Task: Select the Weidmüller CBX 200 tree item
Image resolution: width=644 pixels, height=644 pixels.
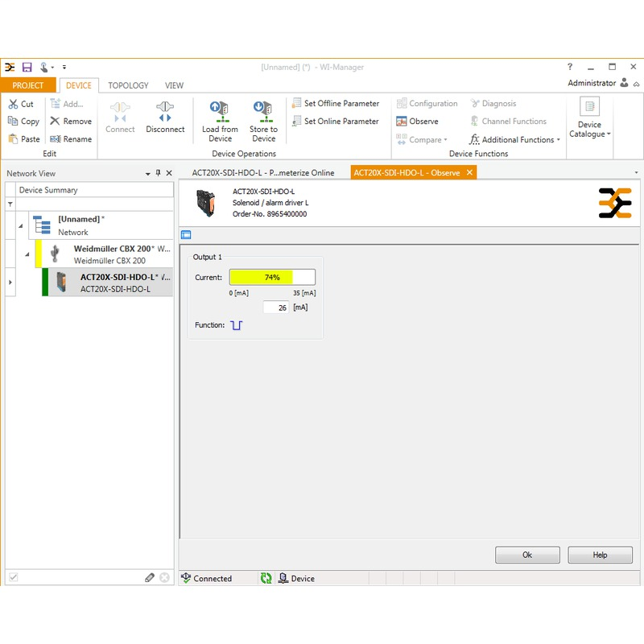Action: 105,254
